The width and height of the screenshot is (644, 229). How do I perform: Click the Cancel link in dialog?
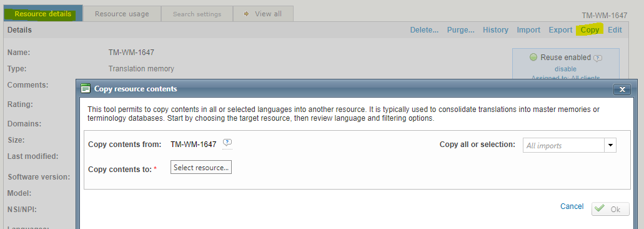point(572,206)
